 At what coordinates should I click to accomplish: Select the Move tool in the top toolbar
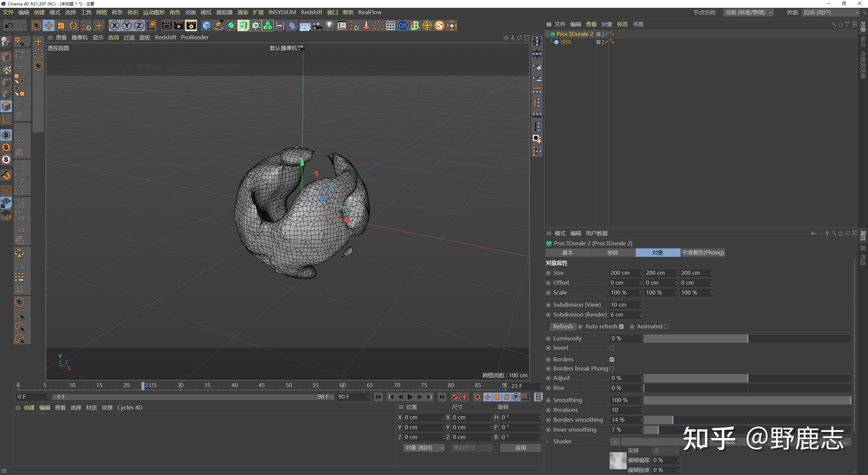coord(49,26)
